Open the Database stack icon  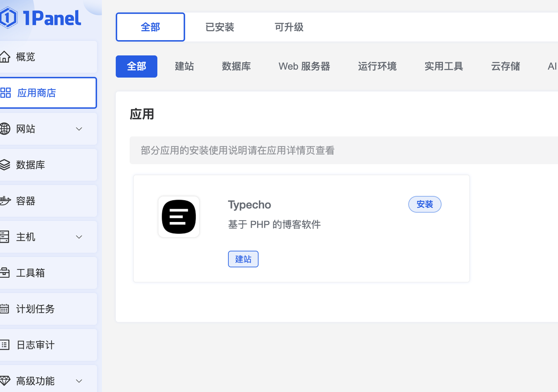(5, 165)
